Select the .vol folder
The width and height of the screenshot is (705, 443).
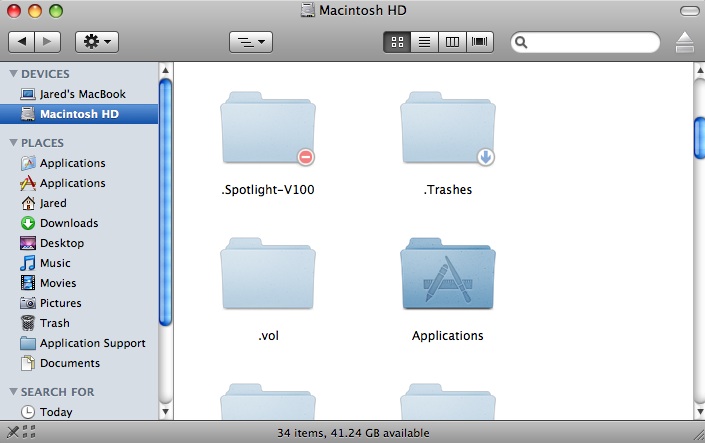click(x=268, y=273)
